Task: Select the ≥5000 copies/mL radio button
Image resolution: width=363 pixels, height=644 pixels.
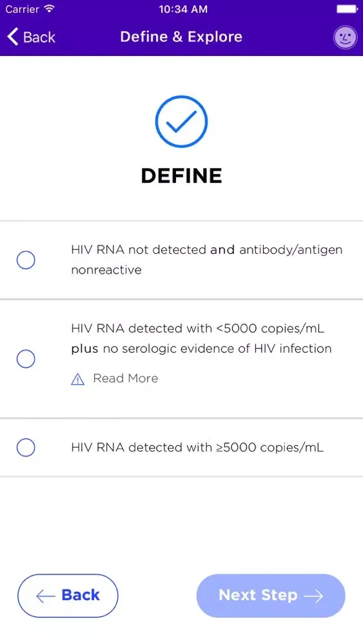Action: click(26, 448)
